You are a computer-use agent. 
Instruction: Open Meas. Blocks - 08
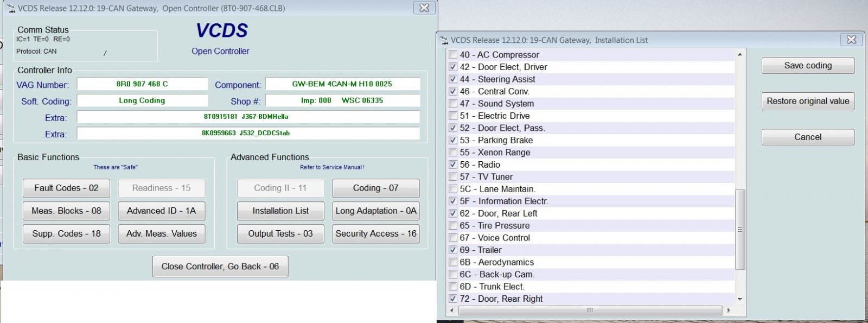point(66,211)
